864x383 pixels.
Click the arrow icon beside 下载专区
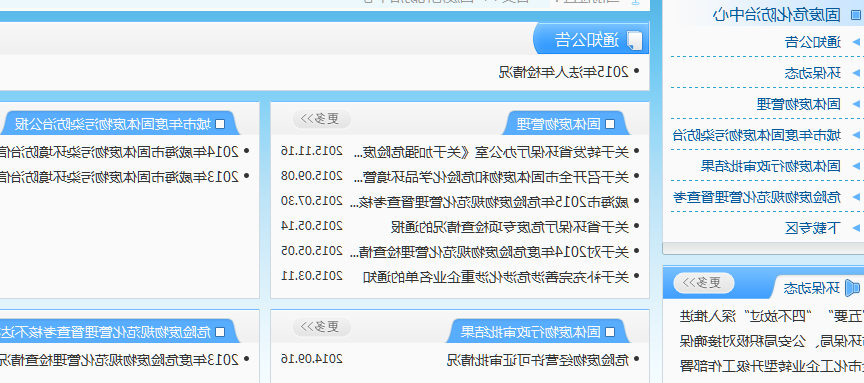[x=856, y=228]
